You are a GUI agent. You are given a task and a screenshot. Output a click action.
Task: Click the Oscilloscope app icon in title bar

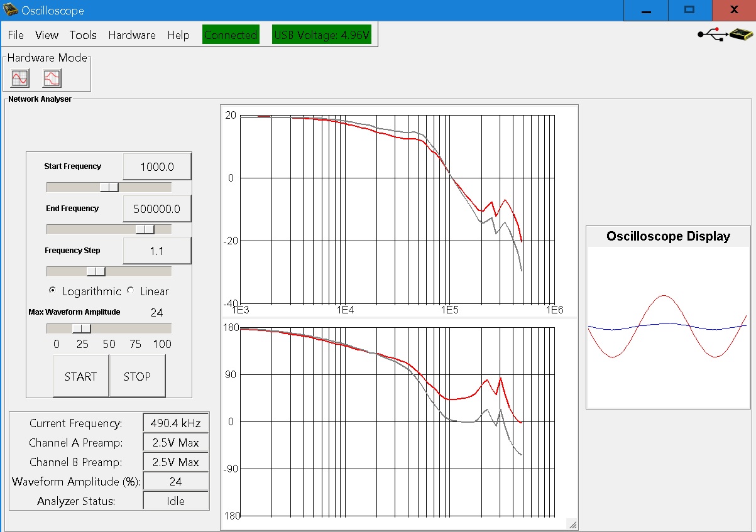[x=10, y=10]
